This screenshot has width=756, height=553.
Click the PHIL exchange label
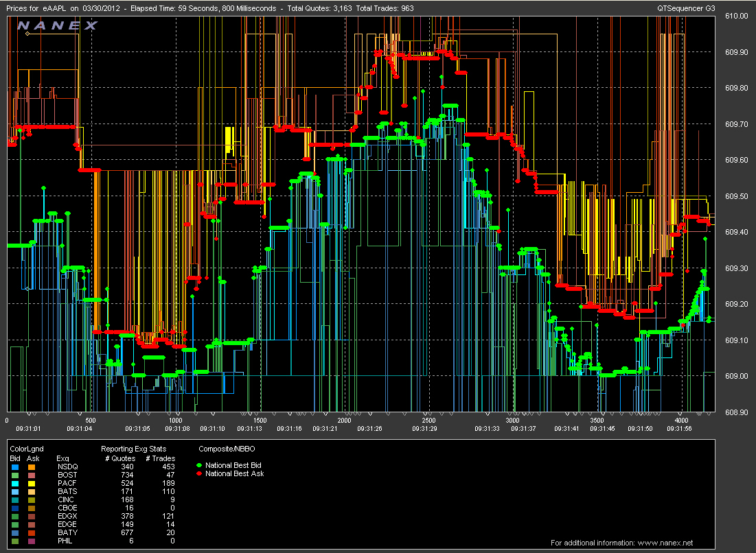click(x=65, y=541)
